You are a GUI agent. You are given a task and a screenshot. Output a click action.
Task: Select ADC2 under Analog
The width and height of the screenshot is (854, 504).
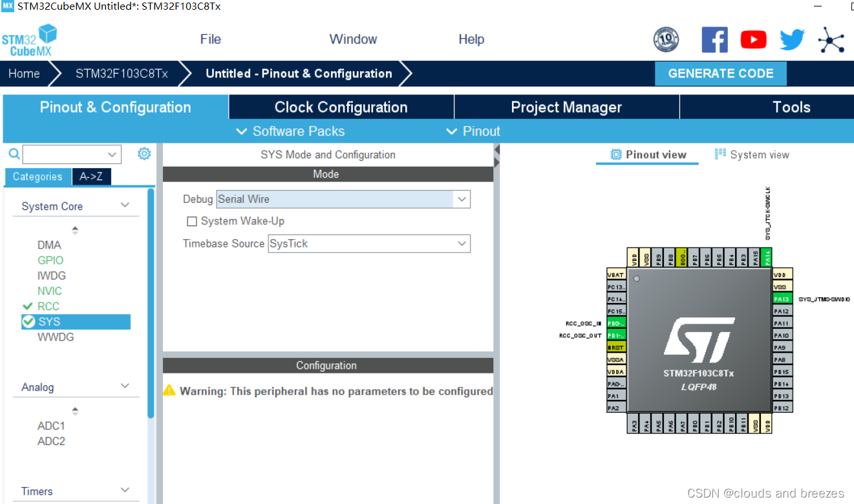click(51, 441)
